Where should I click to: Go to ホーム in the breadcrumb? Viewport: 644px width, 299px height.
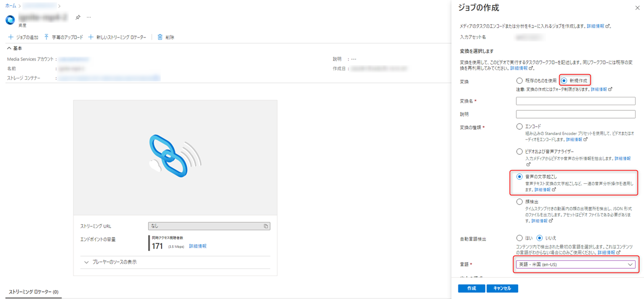(x=10, y=6)
